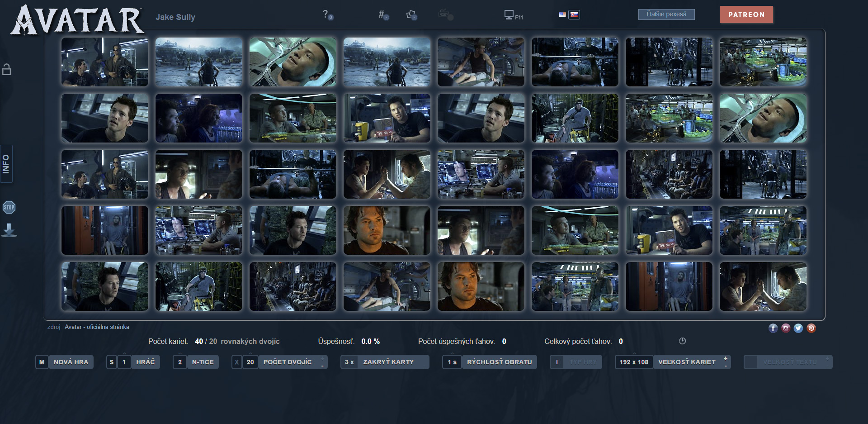Screen dimensions: 868x424
Task: Click the M key box
Action: tap(42, 362)
